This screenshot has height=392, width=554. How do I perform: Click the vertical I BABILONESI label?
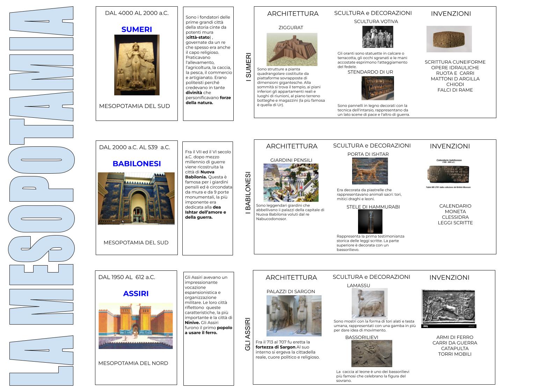pos(248,193)
